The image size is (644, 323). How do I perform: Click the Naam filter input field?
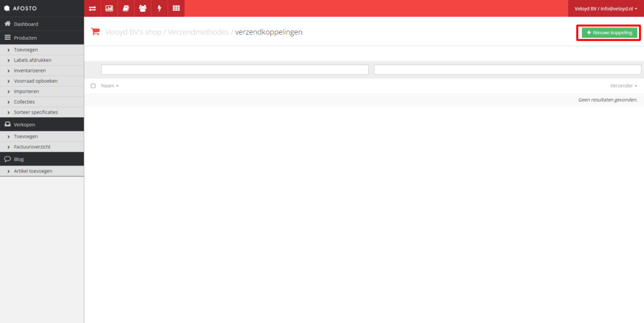[x=235, y=69]
